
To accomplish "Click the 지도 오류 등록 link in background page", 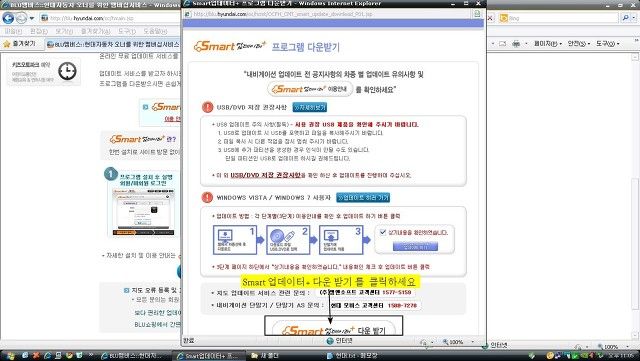I will click(154, 290).
